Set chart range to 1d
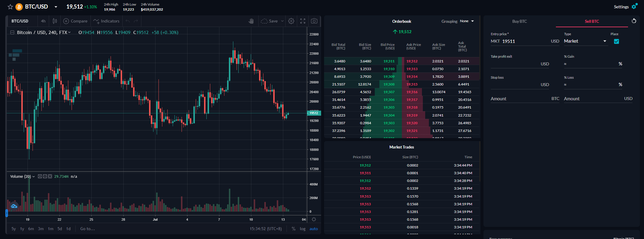The height and width of the screenshot is (239, 644). (68, 229)
